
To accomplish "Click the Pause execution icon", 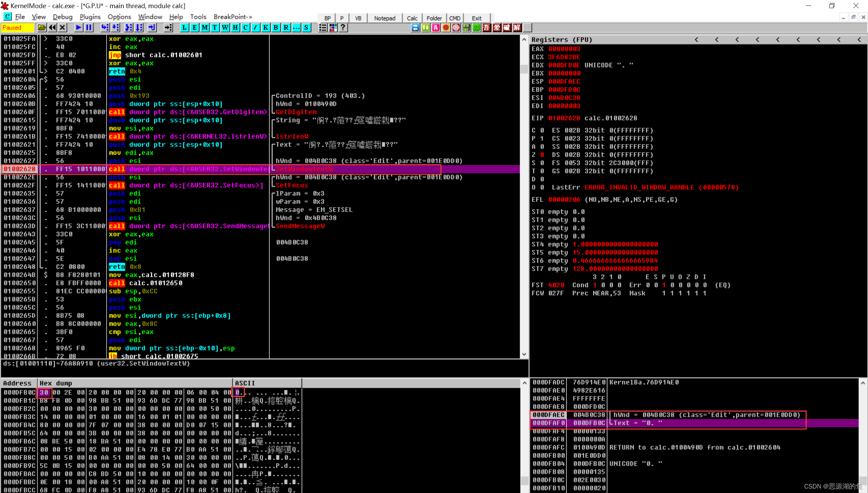I will tap(89, 28).
